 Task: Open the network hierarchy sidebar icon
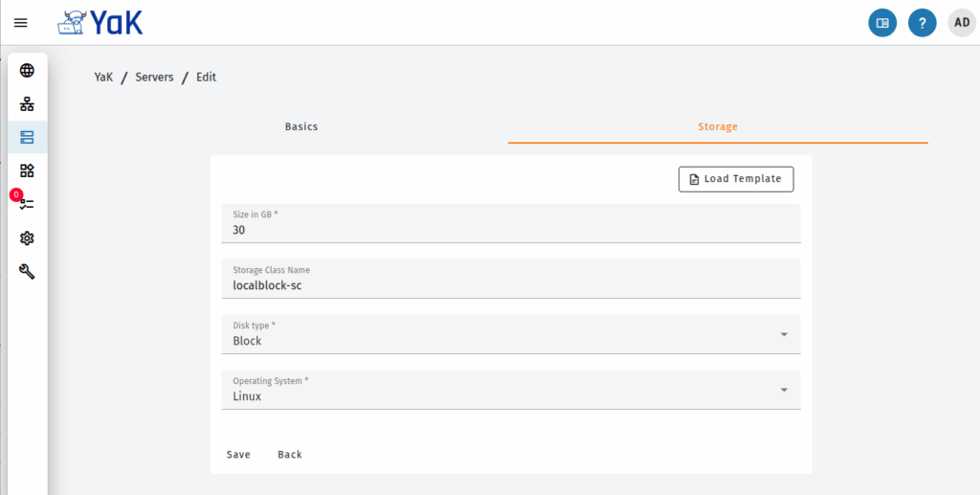pyautogui.click(x=27, y=103)
